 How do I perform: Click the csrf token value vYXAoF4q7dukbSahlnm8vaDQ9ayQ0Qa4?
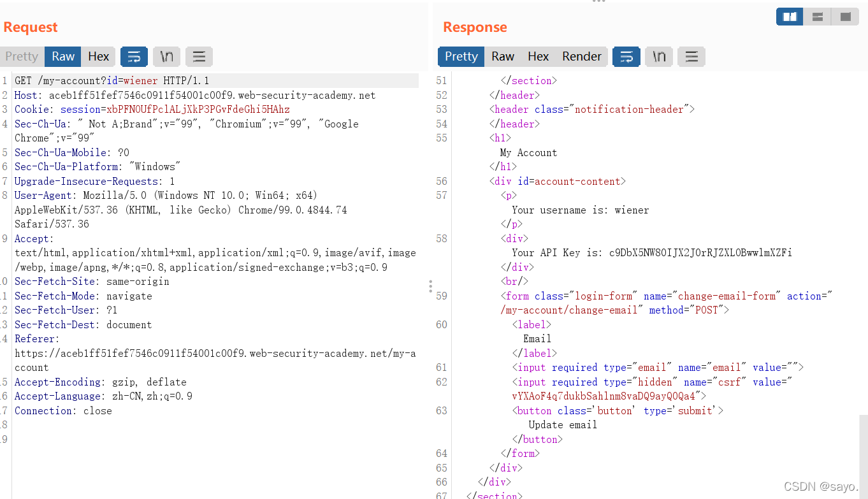[604, 396]
